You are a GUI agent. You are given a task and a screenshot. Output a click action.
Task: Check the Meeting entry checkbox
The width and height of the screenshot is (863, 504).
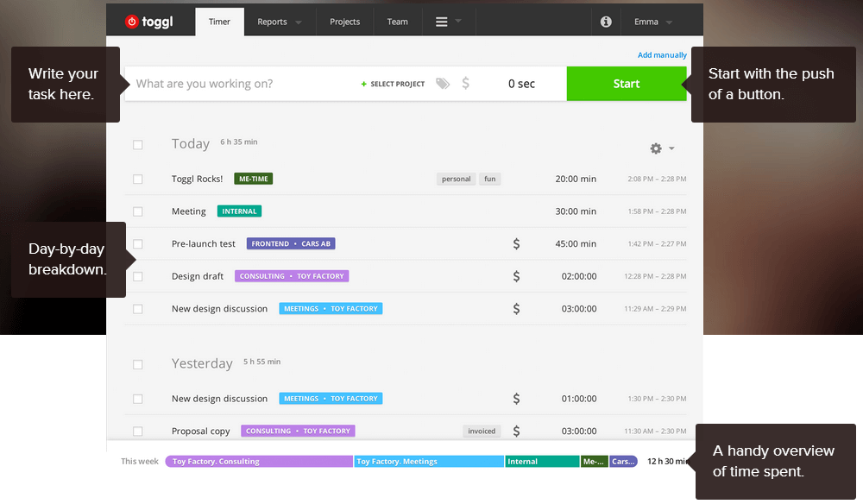pos(137,211)
